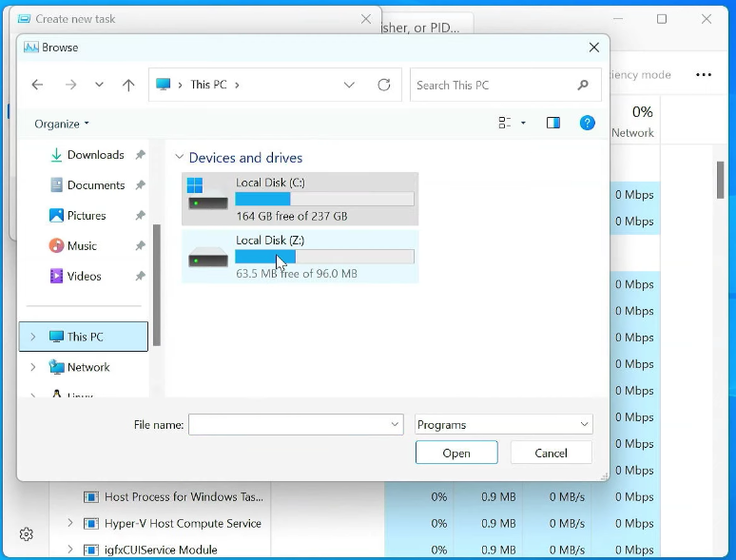Open the Programs file type dropdown
Image resolution: width=736 pixels, height=560 pixels.
coord(504,424)
